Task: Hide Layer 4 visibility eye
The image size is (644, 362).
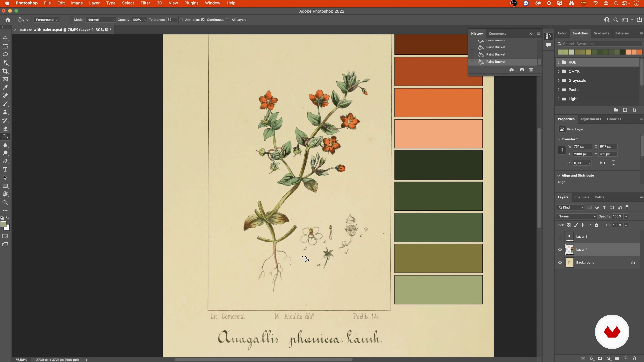Action: tap(560, 250)
